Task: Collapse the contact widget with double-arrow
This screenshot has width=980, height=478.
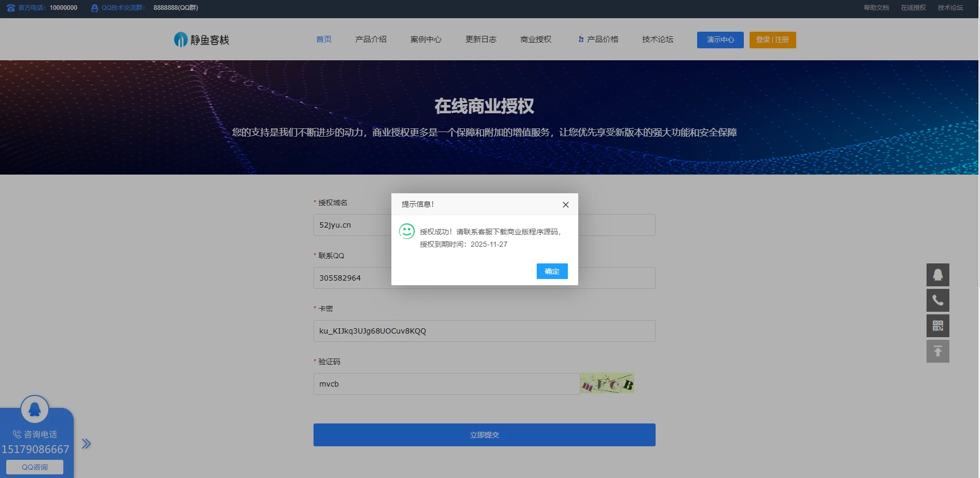Action: pos(86,444)
